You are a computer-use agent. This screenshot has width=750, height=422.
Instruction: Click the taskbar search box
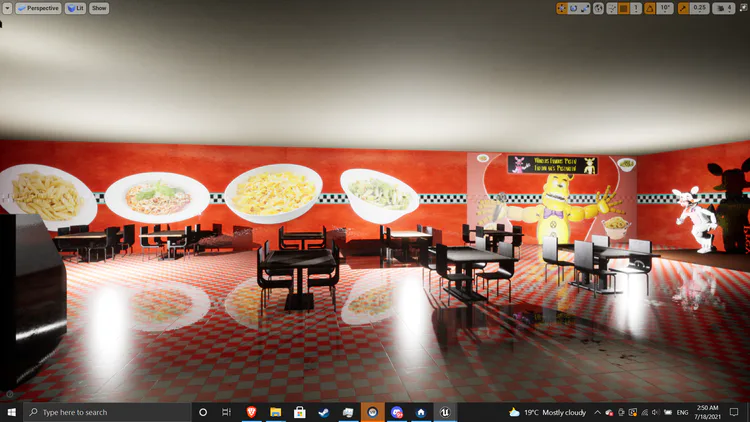pos(107,412)
